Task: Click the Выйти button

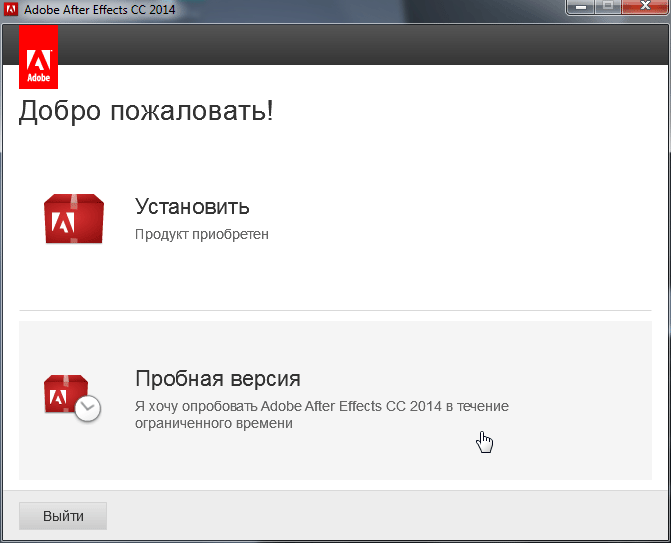Action: 63,516
